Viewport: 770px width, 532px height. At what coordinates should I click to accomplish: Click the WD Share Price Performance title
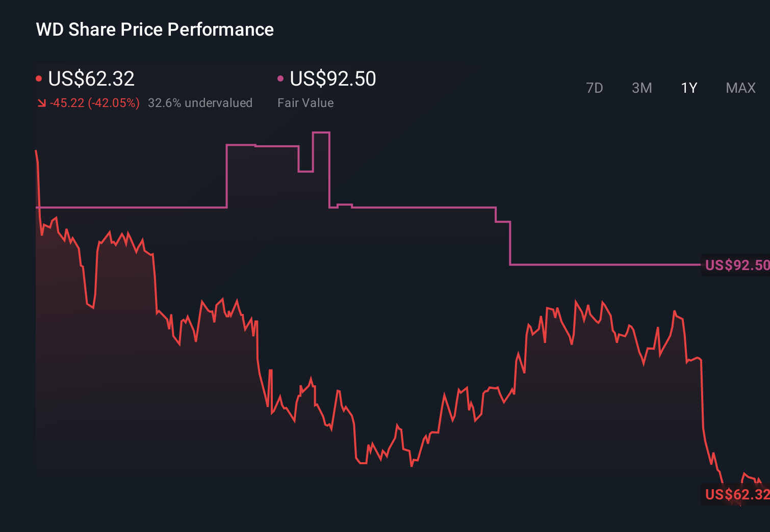pyautogui.click(x=155, y=30)
